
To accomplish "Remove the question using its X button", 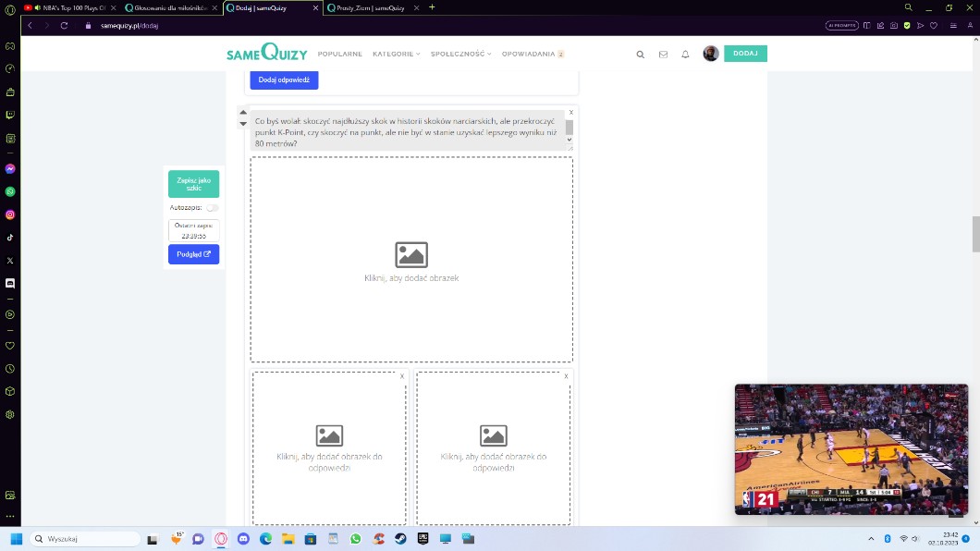I will point(571,112).
